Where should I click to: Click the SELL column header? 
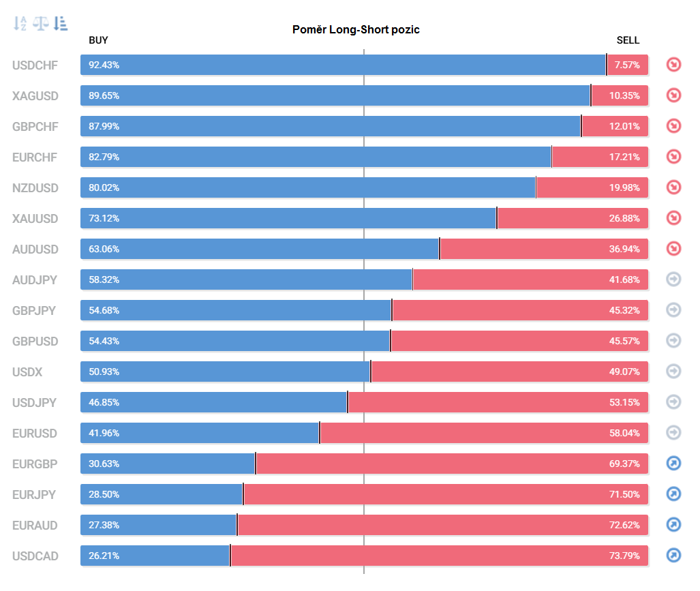point(628,40)
